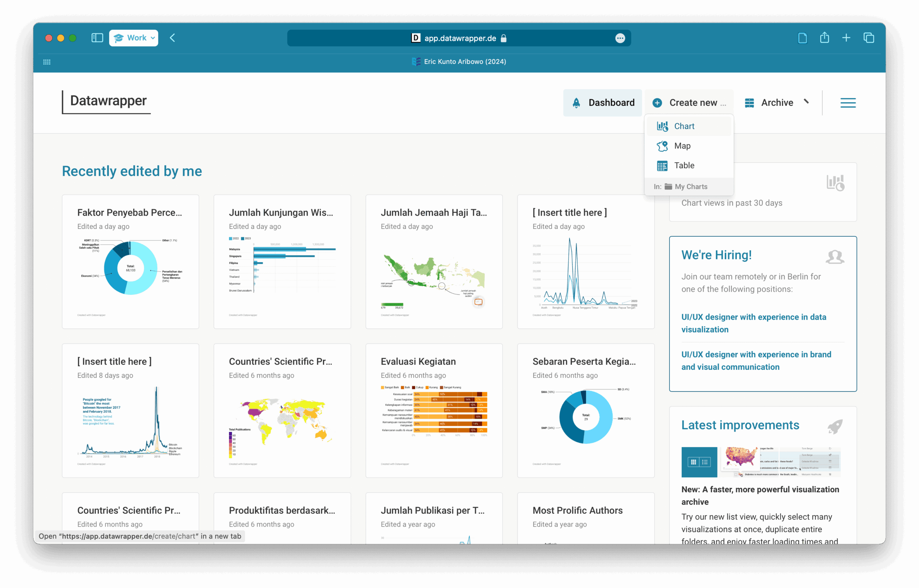Click the Dashboard rocket button
Screen dimensions: 919x588
click(603, 103)
